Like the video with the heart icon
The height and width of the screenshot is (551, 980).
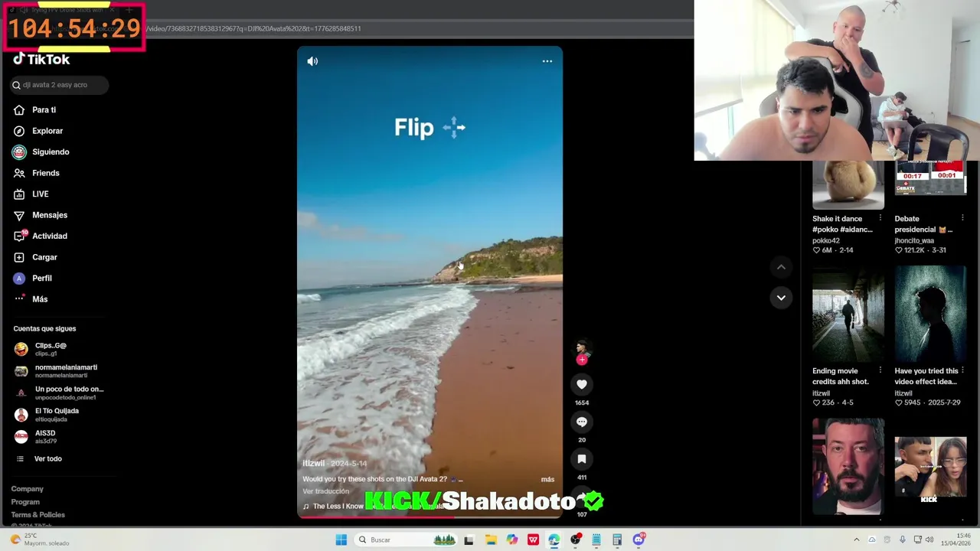pyautogui.click(x=582, y=384)
